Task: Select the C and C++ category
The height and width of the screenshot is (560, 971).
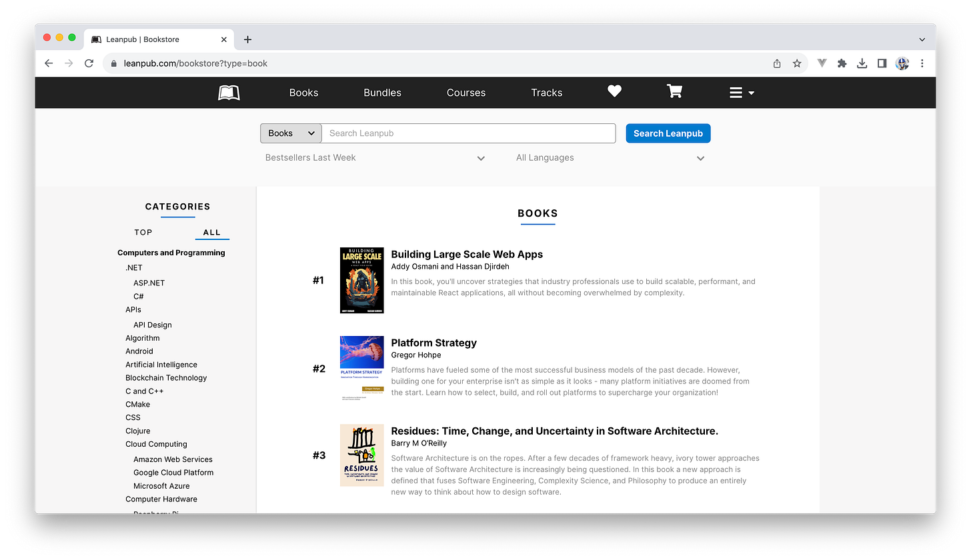Action: (145, 391)
